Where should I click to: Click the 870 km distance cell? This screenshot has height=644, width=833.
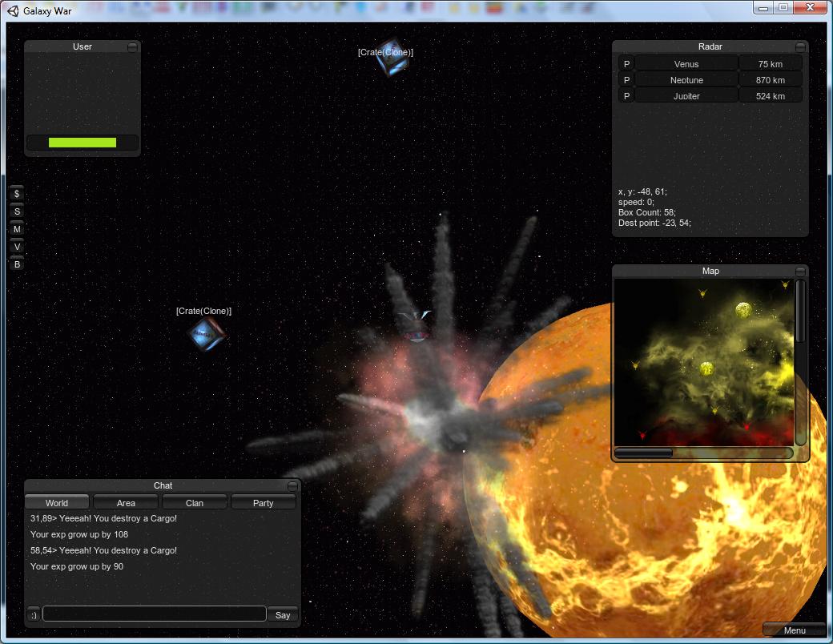pyautogui.click(x=771, y=80)
